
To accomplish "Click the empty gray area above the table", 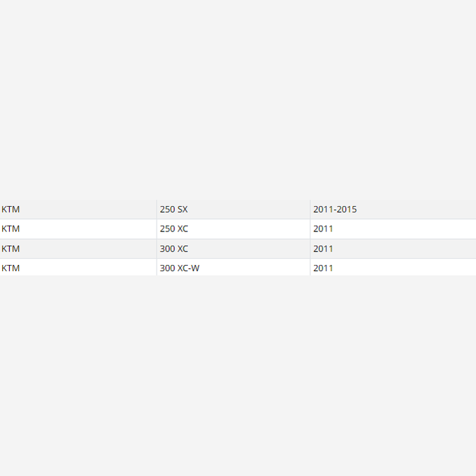I will tap(238, 100).
